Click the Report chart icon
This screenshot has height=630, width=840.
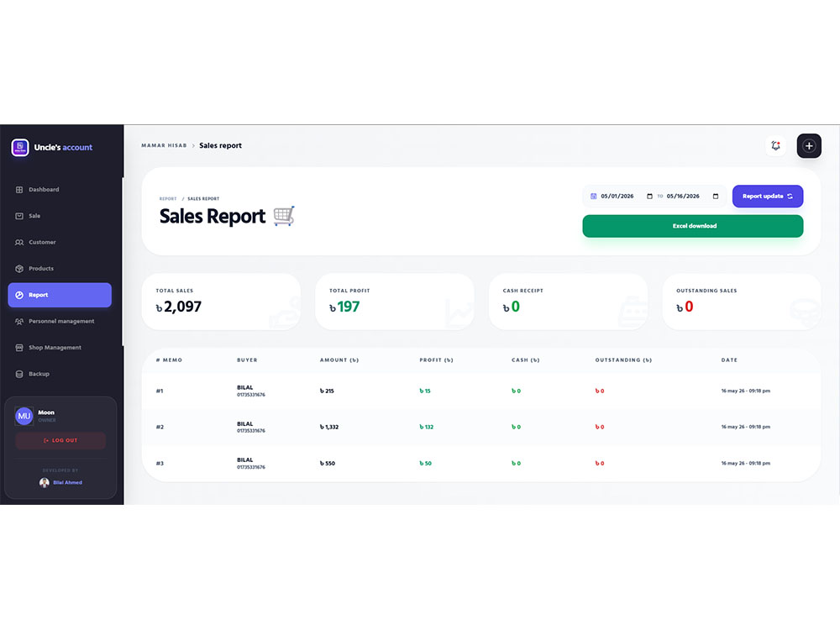[x=19, y=295]
